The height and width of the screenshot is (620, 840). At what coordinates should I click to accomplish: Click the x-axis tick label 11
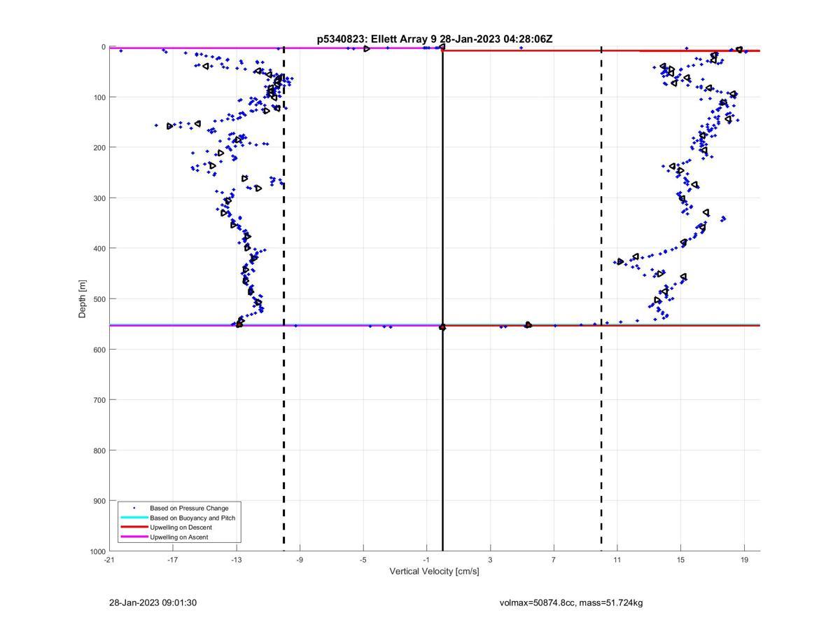[617, 560]
